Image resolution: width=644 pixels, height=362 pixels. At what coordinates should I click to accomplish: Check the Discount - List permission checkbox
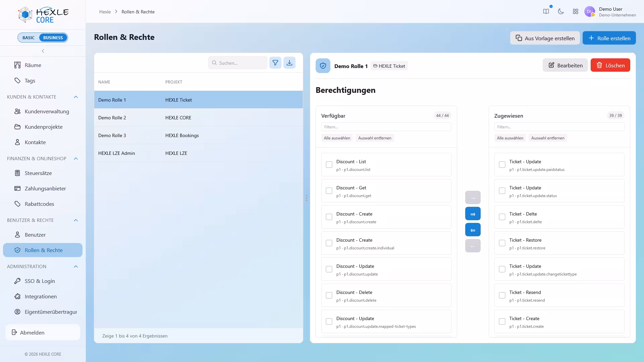pos(329,165)
